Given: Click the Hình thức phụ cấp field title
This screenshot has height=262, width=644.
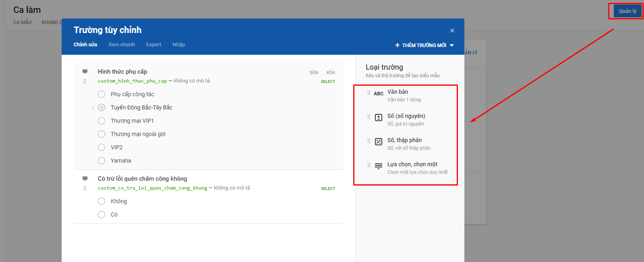Looking at the screenshot, I should [x=122, y=72].
